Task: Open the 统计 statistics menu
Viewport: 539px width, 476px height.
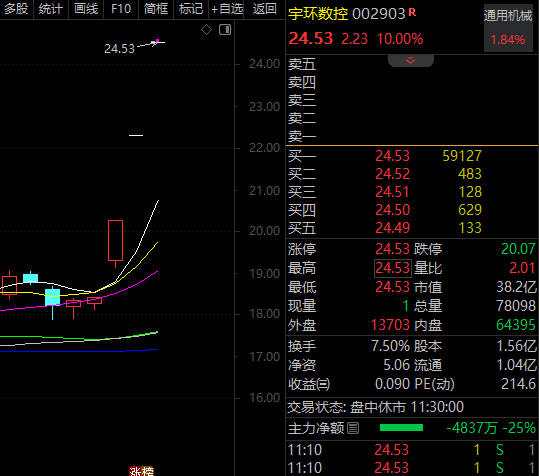Action: [51, 9]
